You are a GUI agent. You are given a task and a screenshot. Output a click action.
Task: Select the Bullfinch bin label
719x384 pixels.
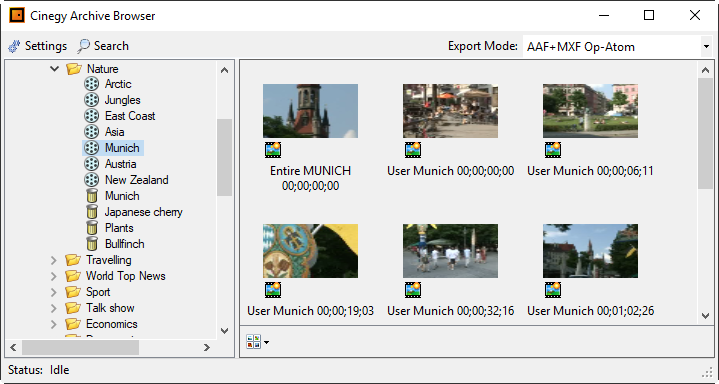click(125, 244)
